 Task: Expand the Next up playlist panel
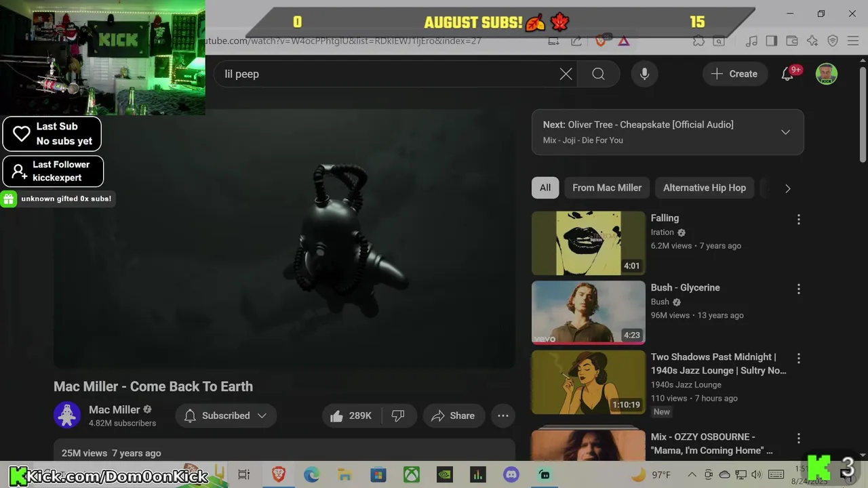click(x=785, y=132)
